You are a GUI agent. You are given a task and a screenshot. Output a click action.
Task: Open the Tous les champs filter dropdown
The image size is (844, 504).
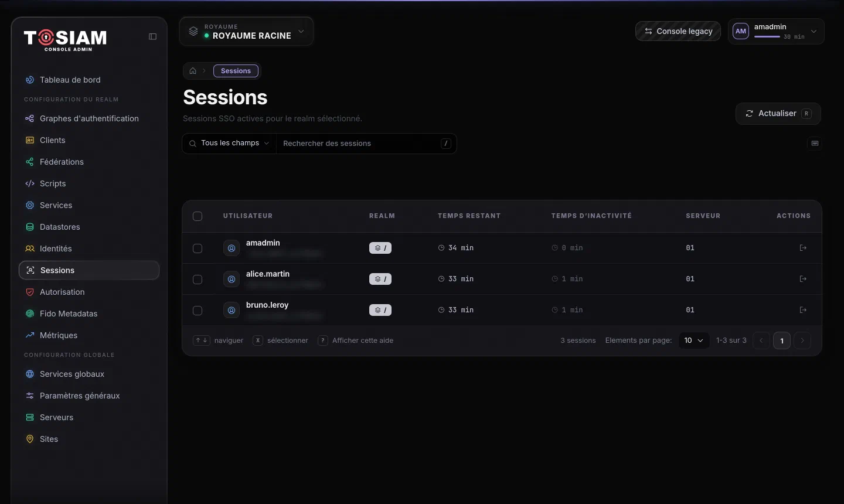click(230, 143)
